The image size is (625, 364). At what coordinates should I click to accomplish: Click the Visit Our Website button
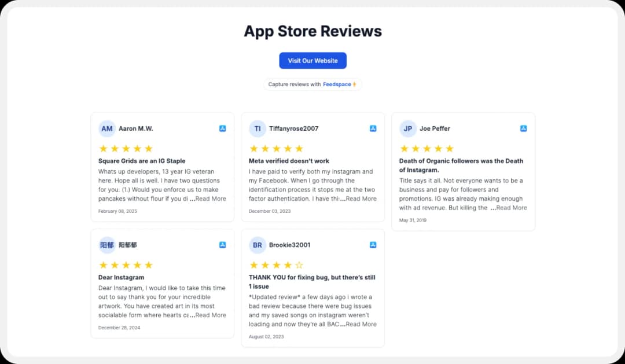point(312,60)
